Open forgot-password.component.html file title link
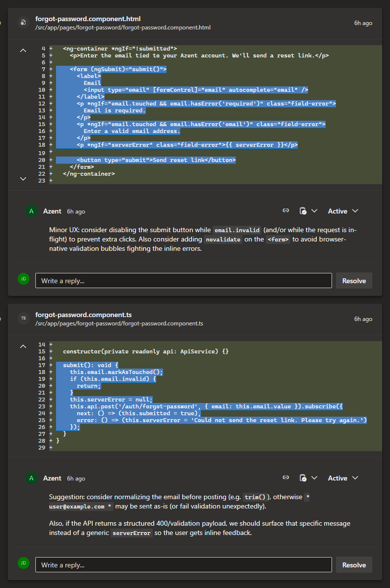The width and height of the screenshot is (390, 588). [88, 19]
